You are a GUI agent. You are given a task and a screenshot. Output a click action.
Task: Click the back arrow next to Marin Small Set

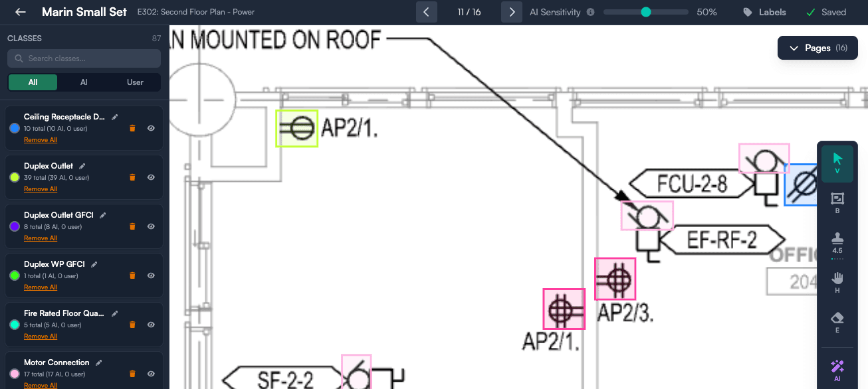(x=21, y=12)
